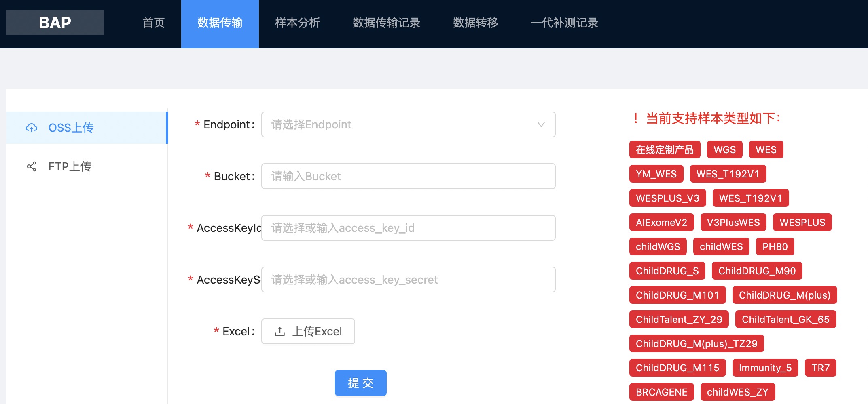Switch to 数据传输记录 tab

[387, 23]
